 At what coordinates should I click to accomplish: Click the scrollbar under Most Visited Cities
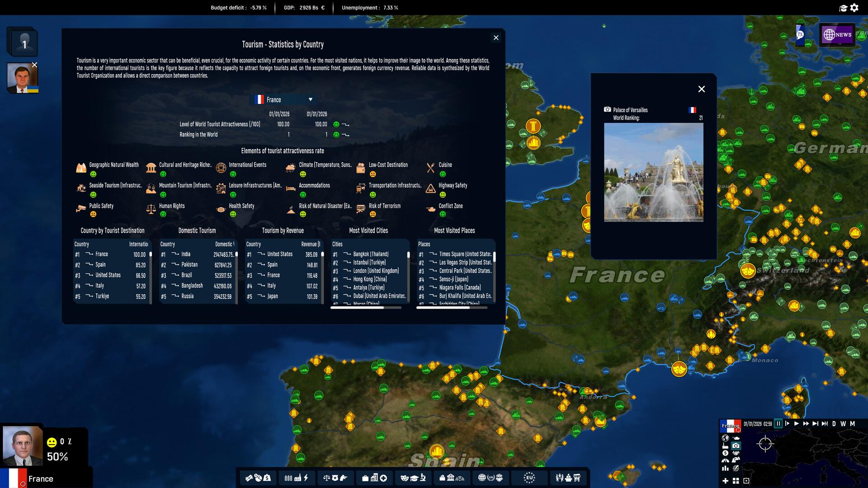[x=357, y=307]
